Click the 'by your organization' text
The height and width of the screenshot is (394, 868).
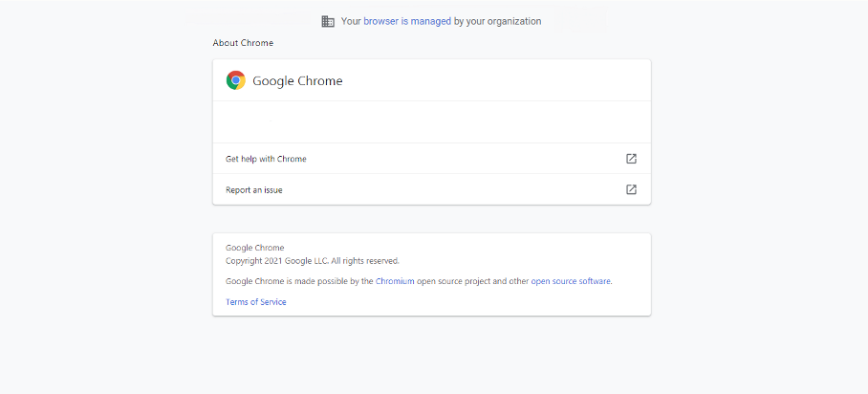[x=498, y=22]
